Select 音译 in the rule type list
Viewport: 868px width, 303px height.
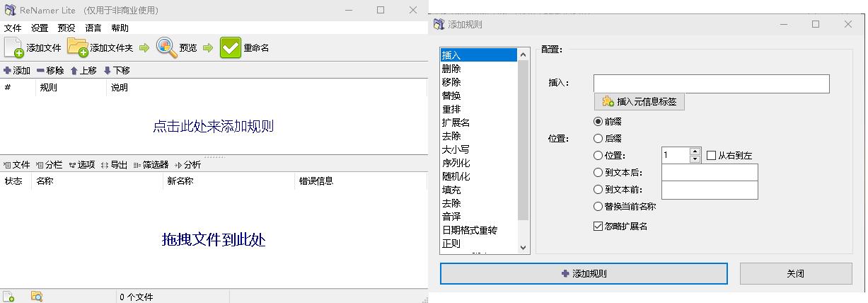[479, 217]
